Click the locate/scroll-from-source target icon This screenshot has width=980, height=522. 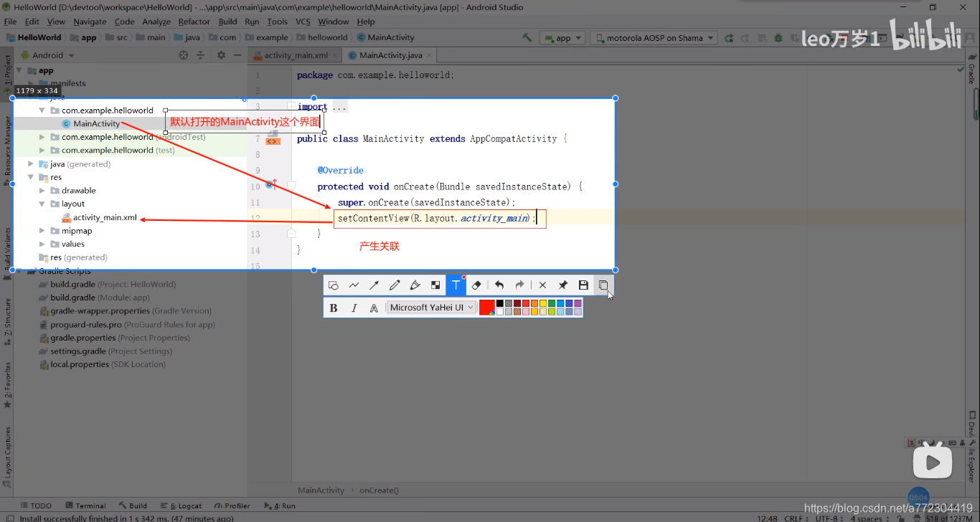184,55
